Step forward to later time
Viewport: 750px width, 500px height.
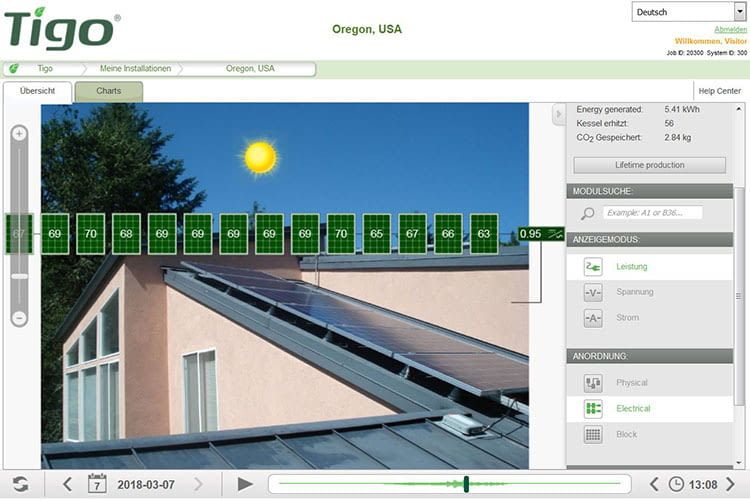(x=730, y=484)
